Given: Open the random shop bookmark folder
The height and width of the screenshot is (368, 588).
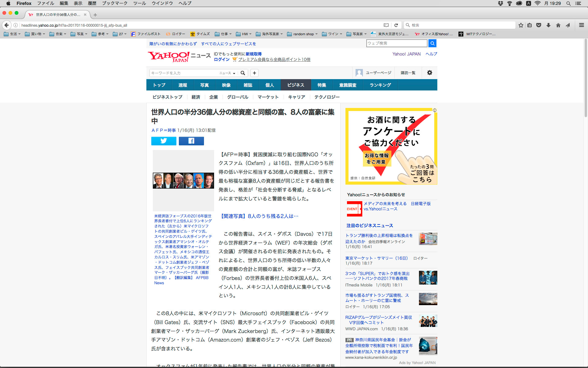Looking at the screenshot, I should (x=303, y=34).
